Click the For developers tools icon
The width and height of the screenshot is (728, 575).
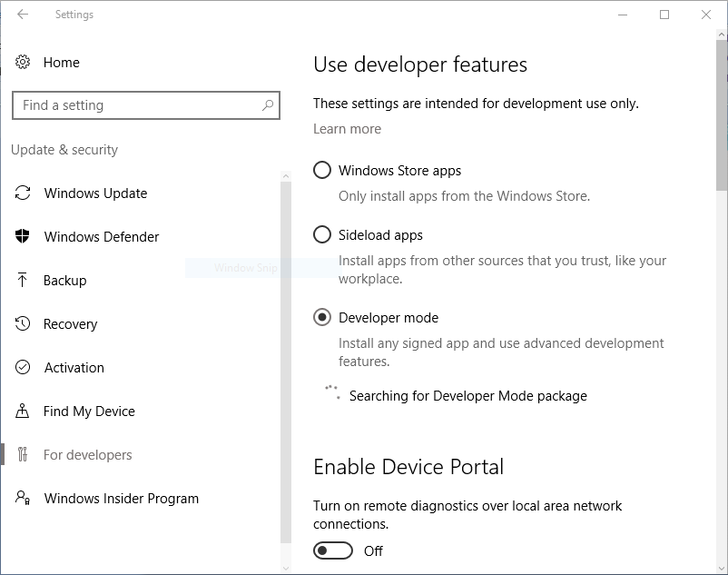(23, 454)
